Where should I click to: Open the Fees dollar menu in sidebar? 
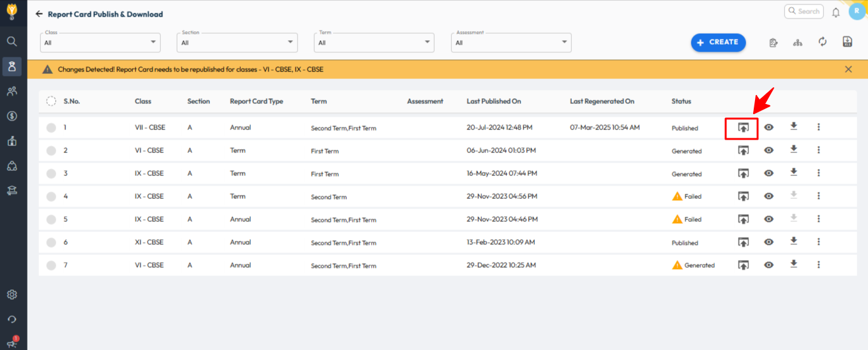[11, 115]
